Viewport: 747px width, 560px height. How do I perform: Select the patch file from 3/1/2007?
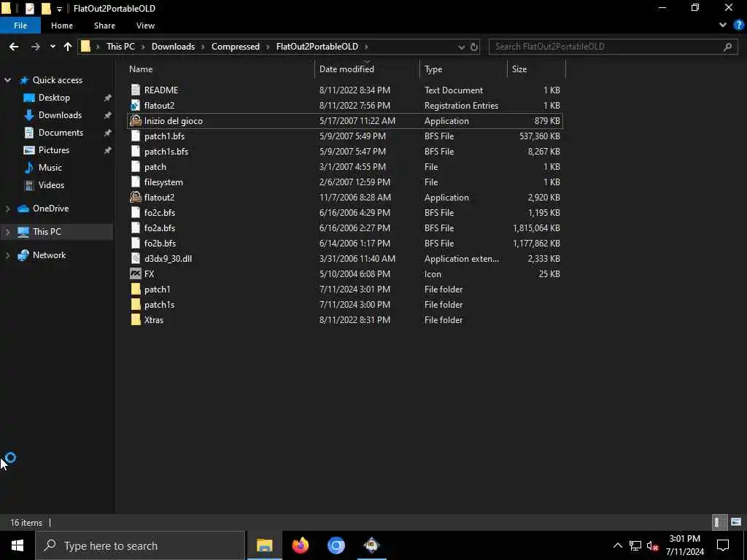[x=155, y=167]
